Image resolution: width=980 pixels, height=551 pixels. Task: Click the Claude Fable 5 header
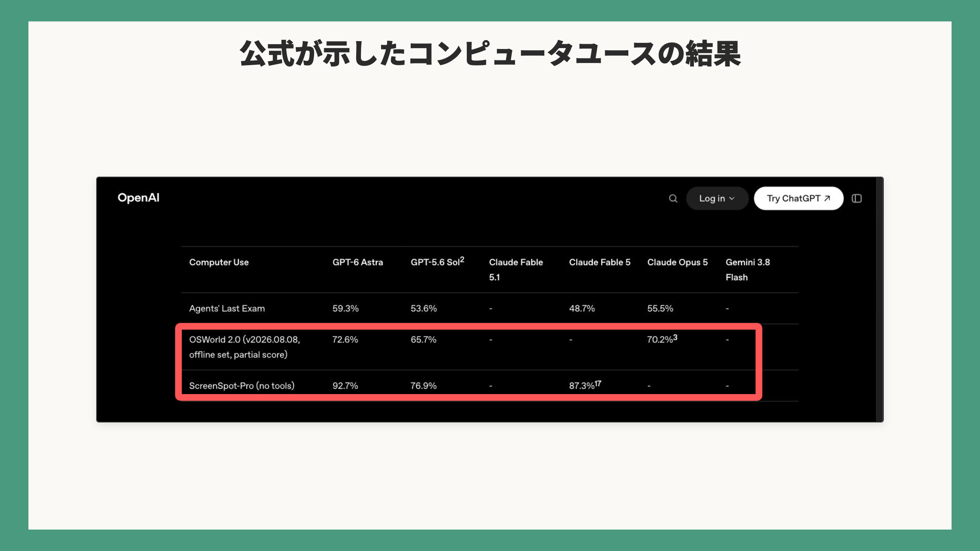[599, 262]
